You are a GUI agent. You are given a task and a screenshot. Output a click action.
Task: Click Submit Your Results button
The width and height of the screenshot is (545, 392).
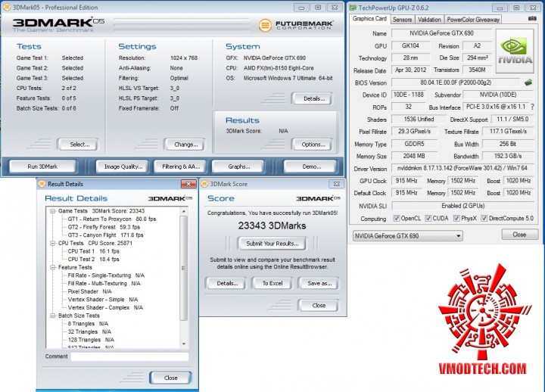click(272, 244)
